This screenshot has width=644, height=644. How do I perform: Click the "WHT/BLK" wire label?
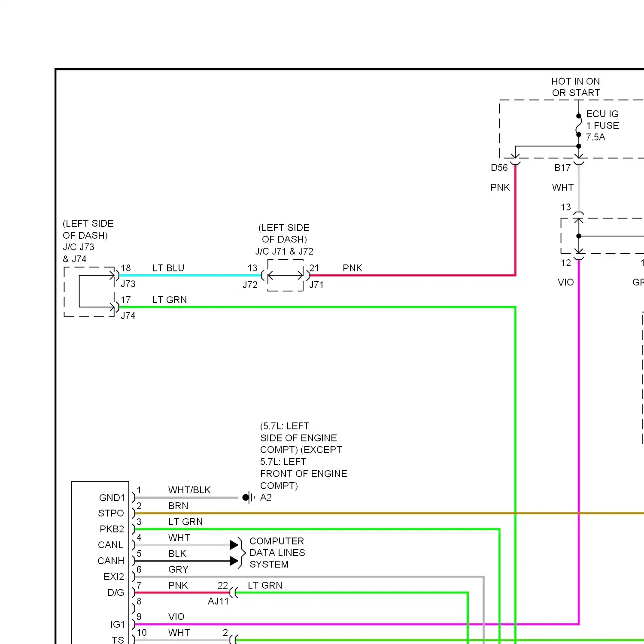[189, 490]
